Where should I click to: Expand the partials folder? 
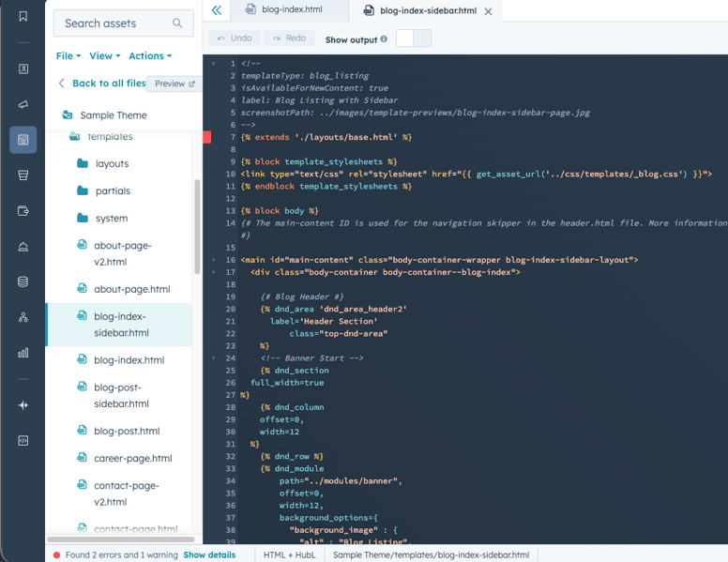tap(103, 190)
